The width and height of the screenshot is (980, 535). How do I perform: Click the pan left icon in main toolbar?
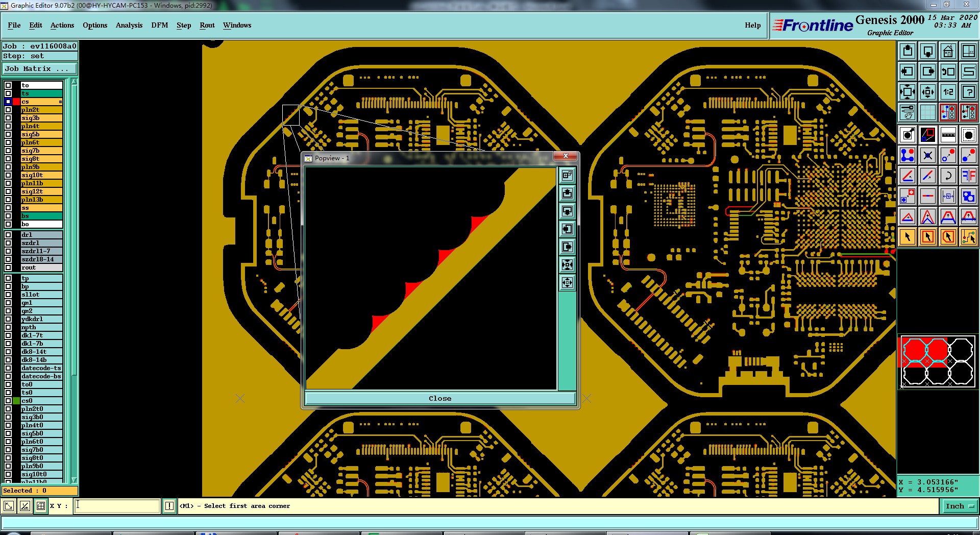[908, 71]
